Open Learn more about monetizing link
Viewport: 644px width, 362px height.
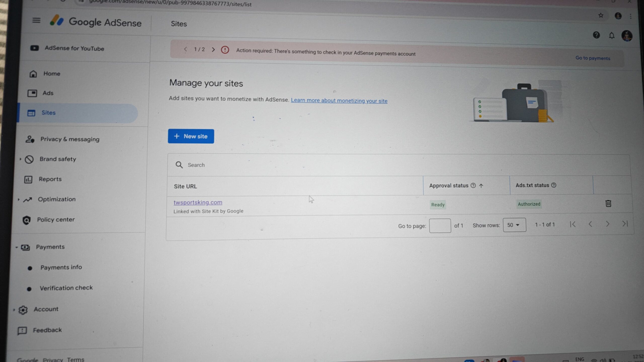pos(339,101)
